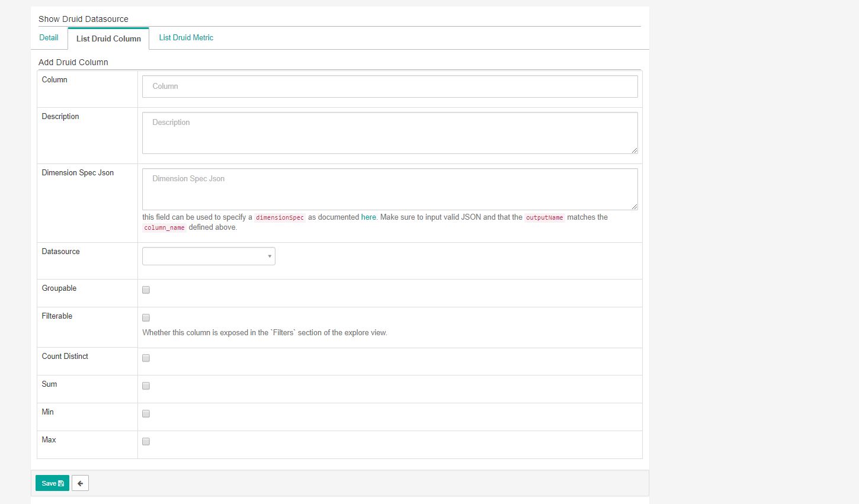Enable the Sum checkbox
859x504 pixels.
point(146,386)
